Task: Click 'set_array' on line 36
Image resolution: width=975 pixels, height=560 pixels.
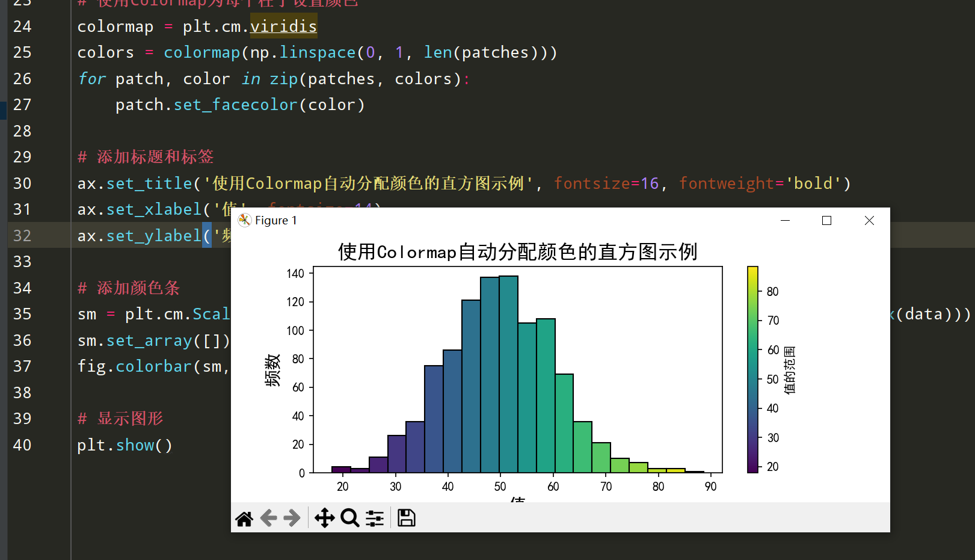Action: pos(149,340)
